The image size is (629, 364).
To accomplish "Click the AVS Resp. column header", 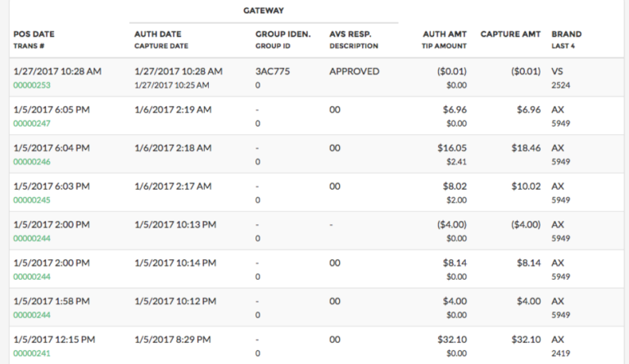I will pos(351,34).
